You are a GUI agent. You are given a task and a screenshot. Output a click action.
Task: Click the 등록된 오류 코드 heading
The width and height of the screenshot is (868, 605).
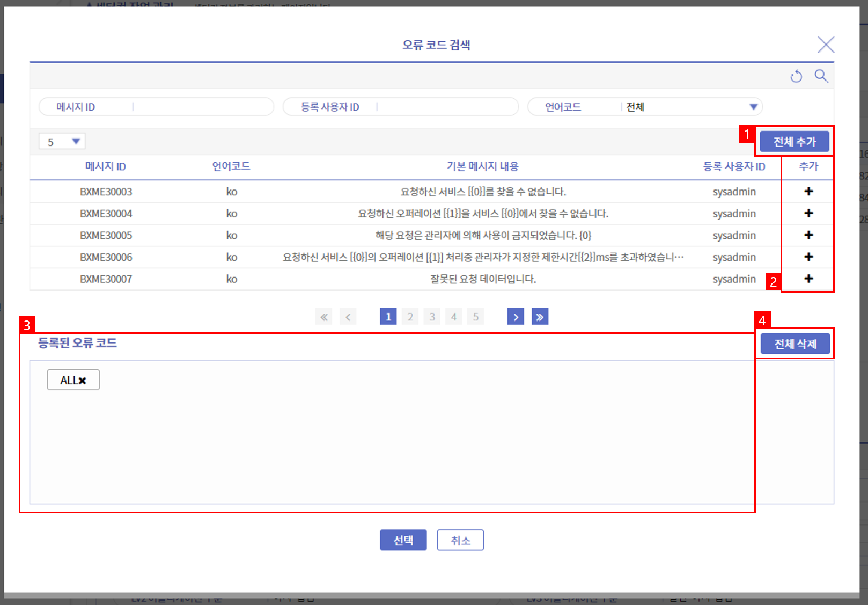click(77, 343)
